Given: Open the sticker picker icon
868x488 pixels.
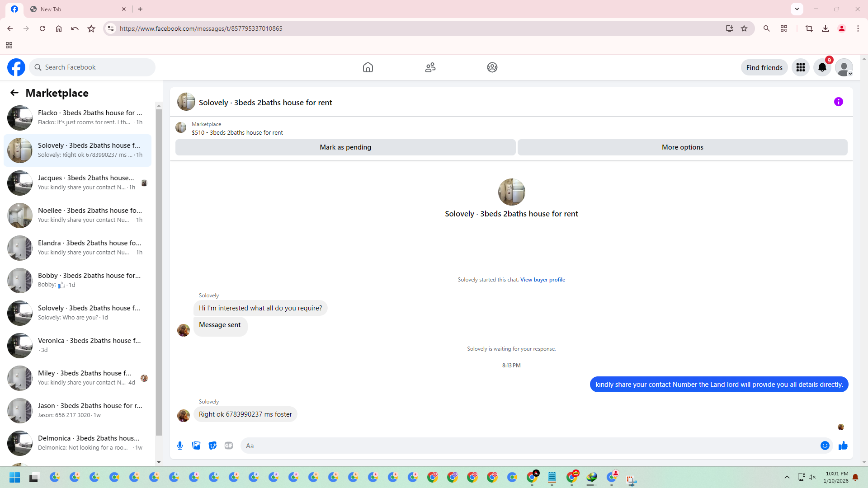Looking at the screenshot, I should pos(212,446).
